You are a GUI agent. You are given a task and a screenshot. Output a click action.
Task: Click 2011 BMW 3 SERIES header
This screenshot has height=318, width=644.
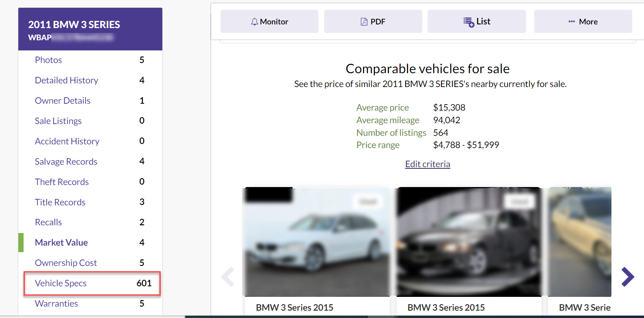74,25
